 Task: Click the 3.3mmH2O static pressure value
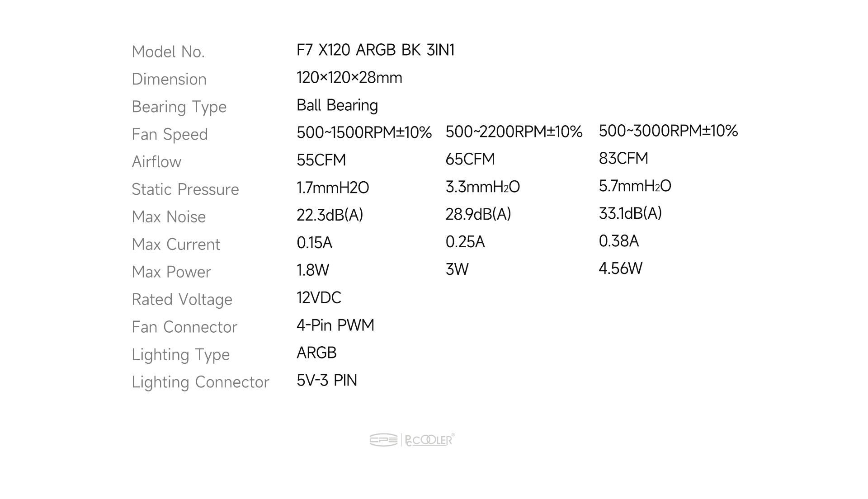(x=482, y=187)
